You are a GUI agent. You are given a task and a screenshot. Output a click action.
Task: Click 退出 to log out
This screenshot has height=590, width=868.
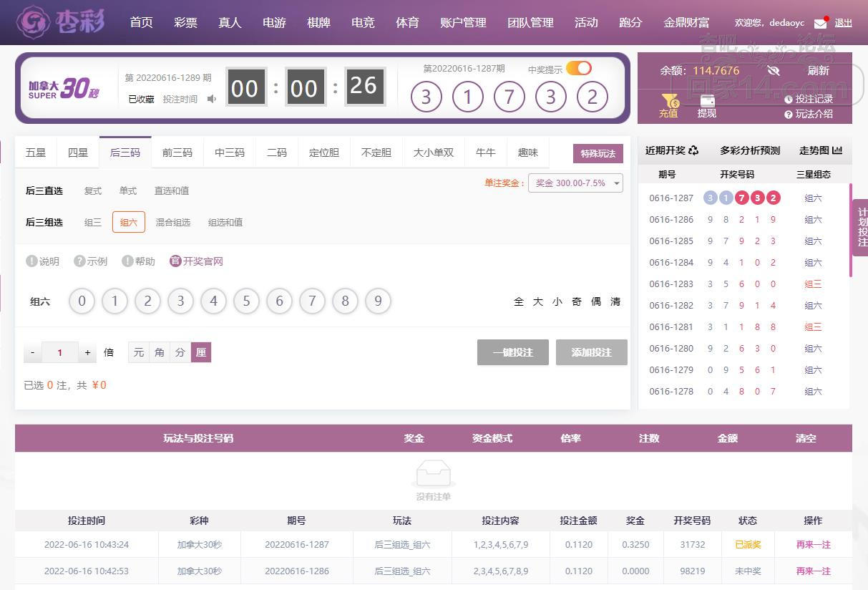click(x=844, y=23)
